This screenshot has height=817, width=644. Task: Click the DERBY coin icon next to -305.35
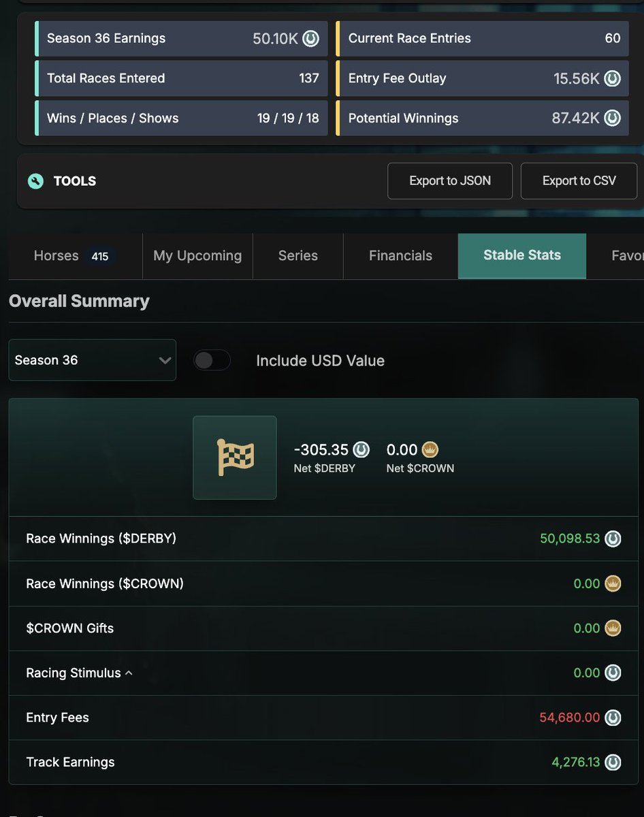(x=361, y=449)
